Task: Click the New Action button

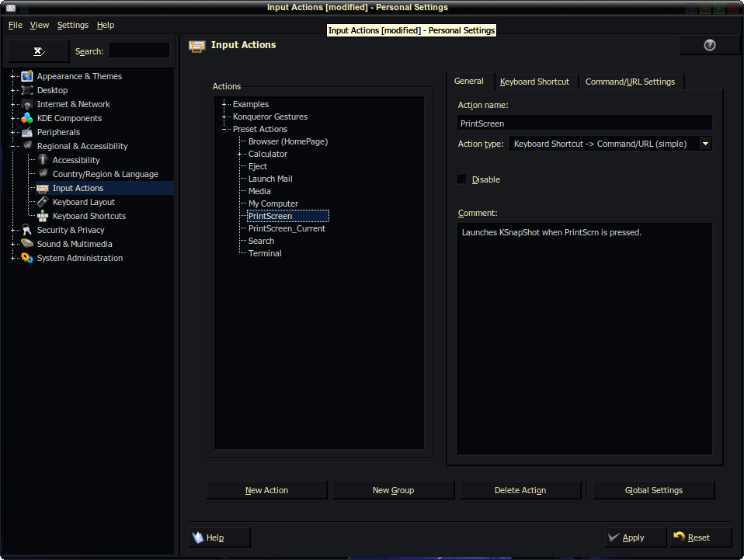Action: [x=266, y=490]
